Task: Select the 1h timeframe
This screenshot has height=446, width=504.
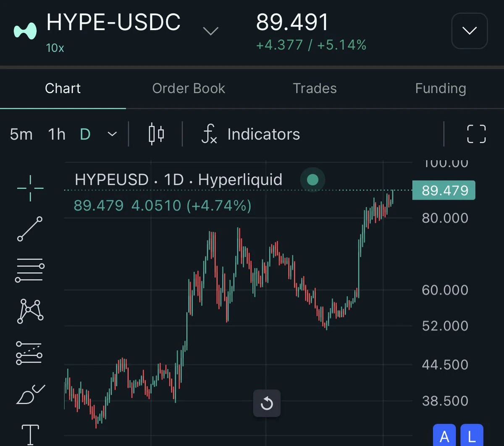Action: pyautogui.click(x=57, y=134)
